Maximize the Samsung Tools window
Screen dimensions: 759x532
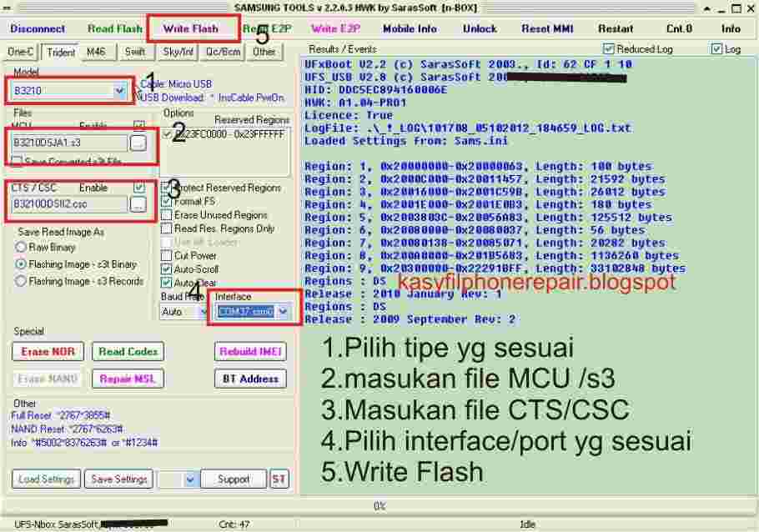[x=736, y=8]
